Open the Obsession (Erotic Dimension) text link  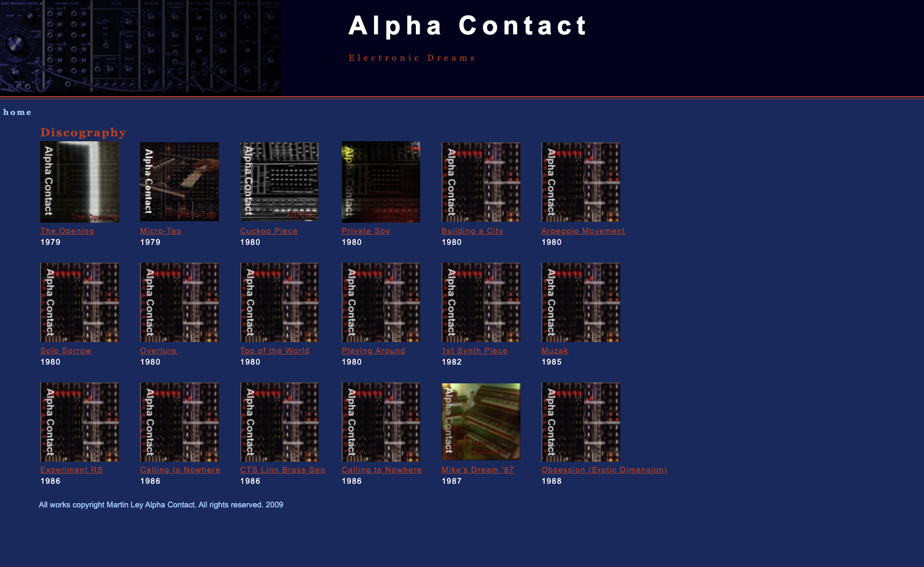(604, 470)
